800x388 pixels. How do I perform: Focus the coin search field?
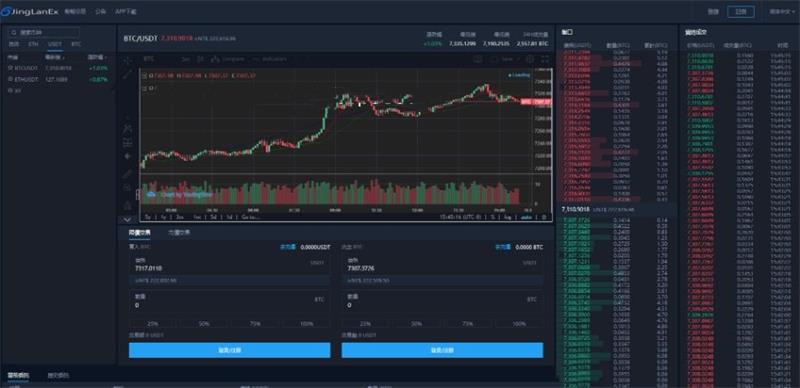[43, 32]
